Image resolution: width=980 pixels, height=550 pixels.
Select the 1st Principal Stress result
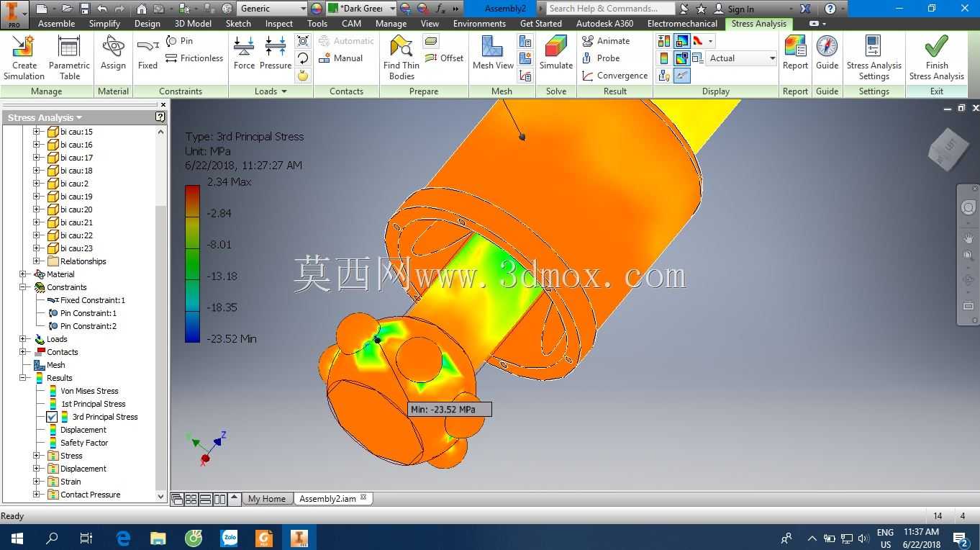pyautogui.click(x=93, y=404)
